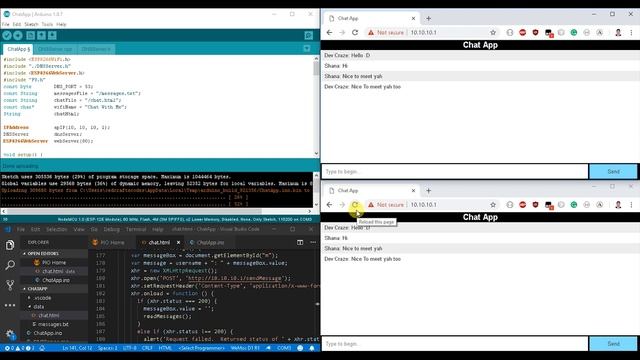640x360 pixels.
Task: Open the Arduino File menu
Action: coord(5,24)
